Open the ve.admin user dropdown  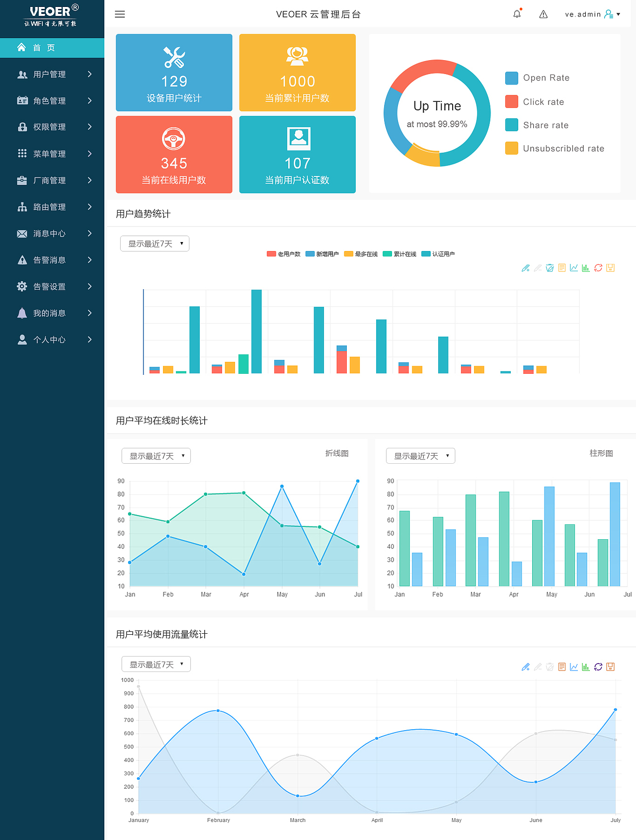tap(592, 14)
